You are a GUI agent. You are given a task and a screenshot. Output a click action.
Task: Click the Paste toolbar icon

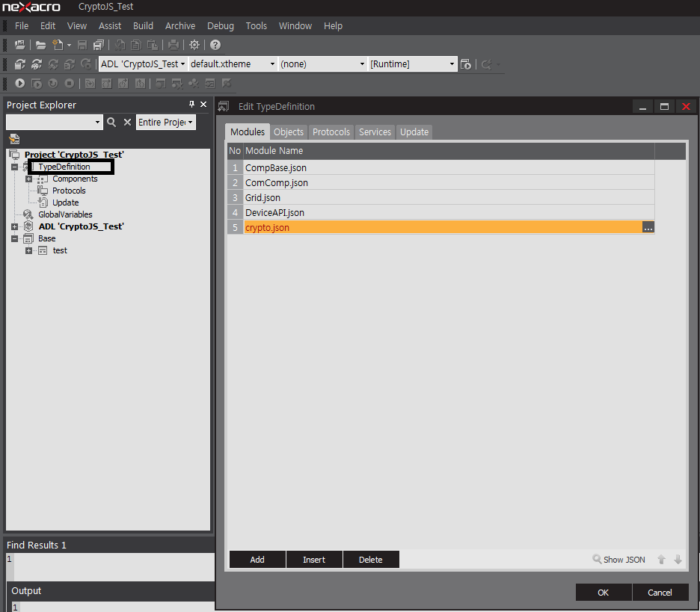pyautogui.click(x=153, y=45)
